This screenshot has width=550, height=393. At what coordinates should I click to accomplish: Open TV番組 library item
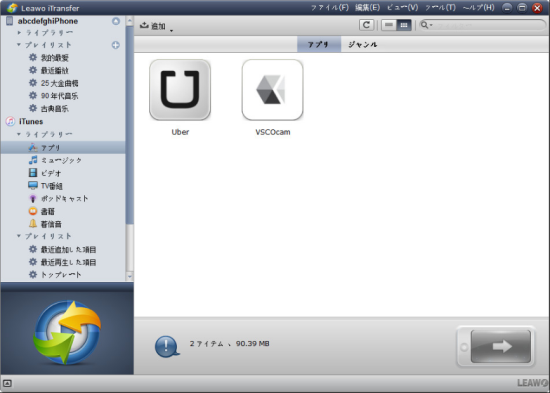tap(52, 186)
